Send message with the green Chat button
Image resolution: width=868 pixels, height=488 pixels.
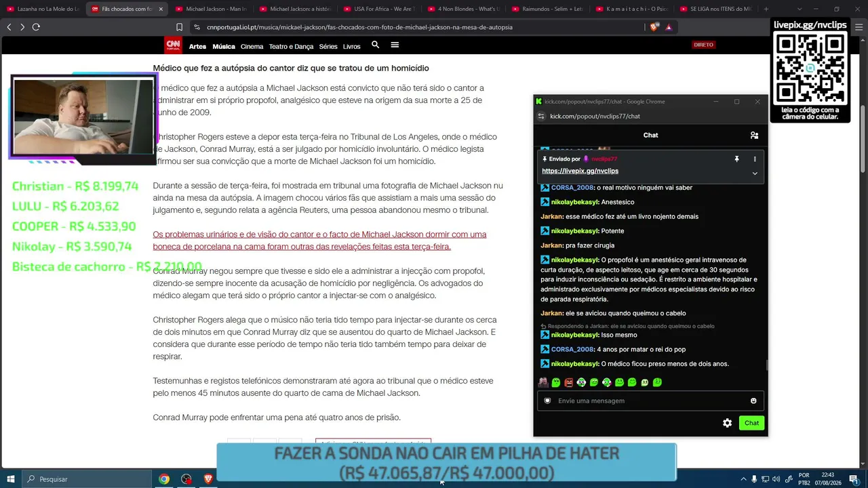coord(752,423)
